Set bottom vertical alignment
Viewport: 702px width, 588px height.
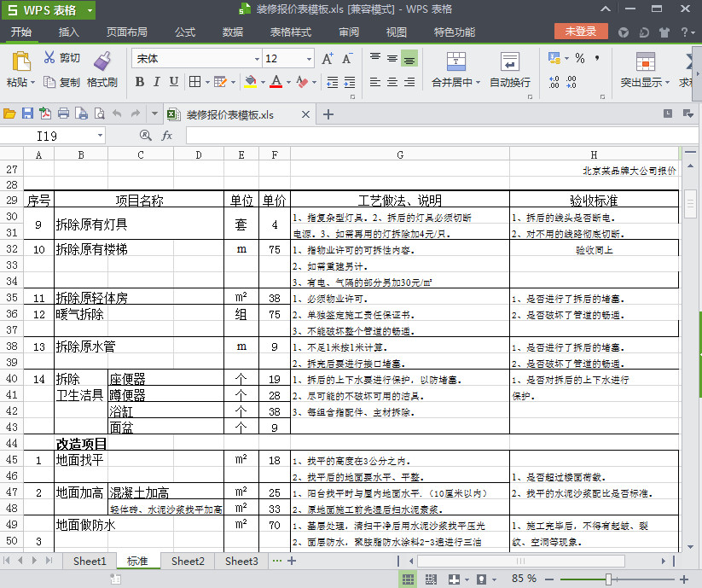[x=409, y=58]
